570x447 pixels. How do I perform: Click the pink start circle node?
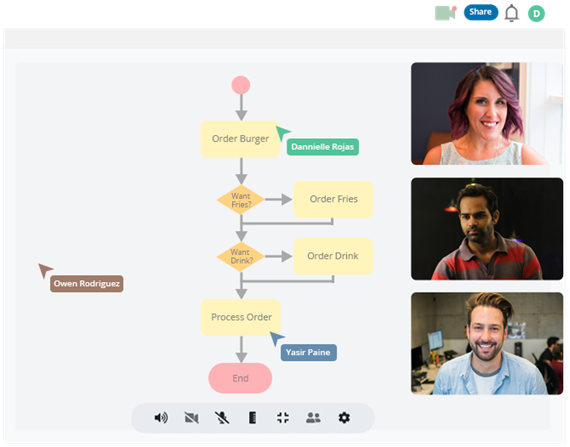[241, 85]
